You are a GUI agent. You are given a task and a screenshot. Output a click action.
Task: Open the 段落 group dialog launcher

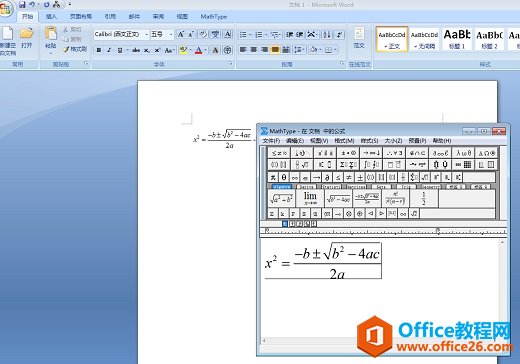point(342,63)
